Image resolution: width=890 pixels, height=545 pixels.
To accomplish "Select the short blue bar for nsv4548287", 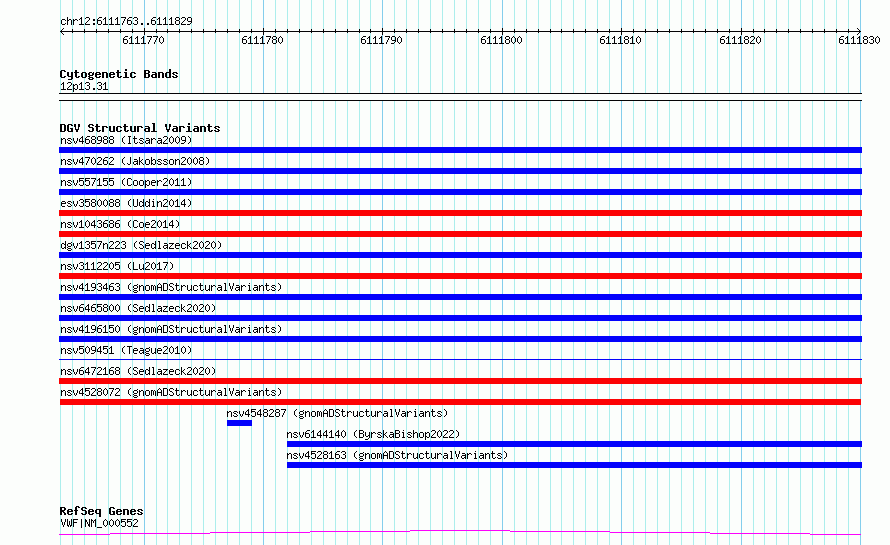I will coord(239,423).
